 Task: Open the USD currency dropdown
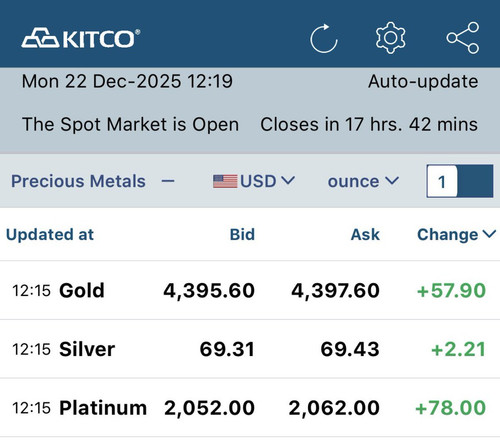pos(254,181)
